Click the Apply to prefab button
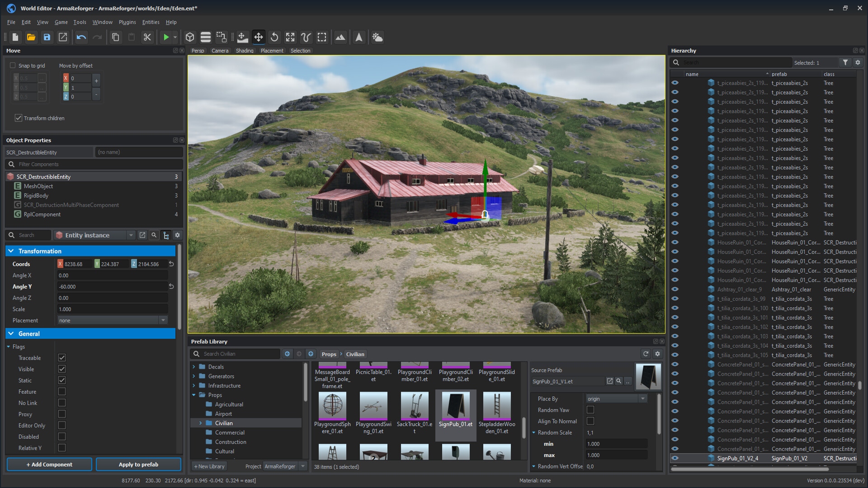Image resolution: width=868 pixels, height=488 pixels. [x=138, y=464]
